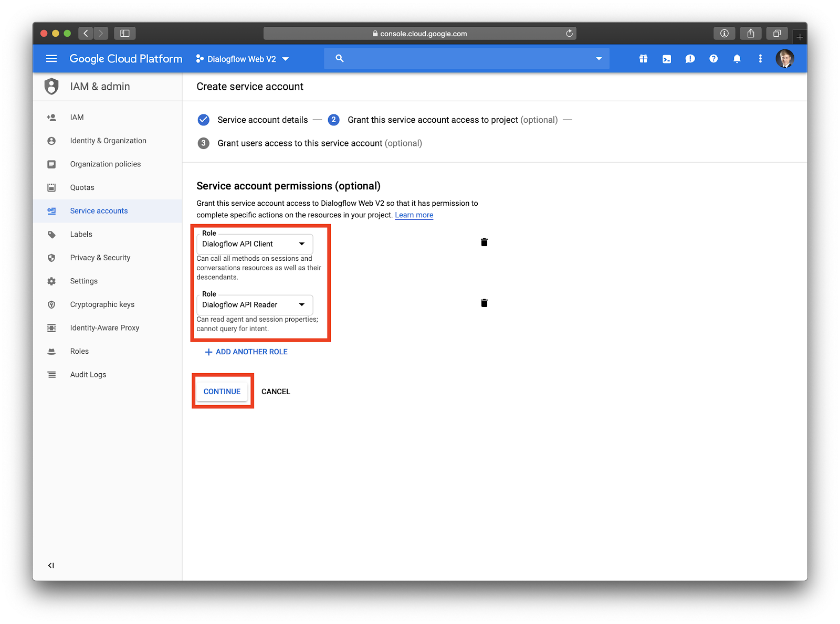Open Quotas page
Screen dimensions: 840x624
pos(82,187)
